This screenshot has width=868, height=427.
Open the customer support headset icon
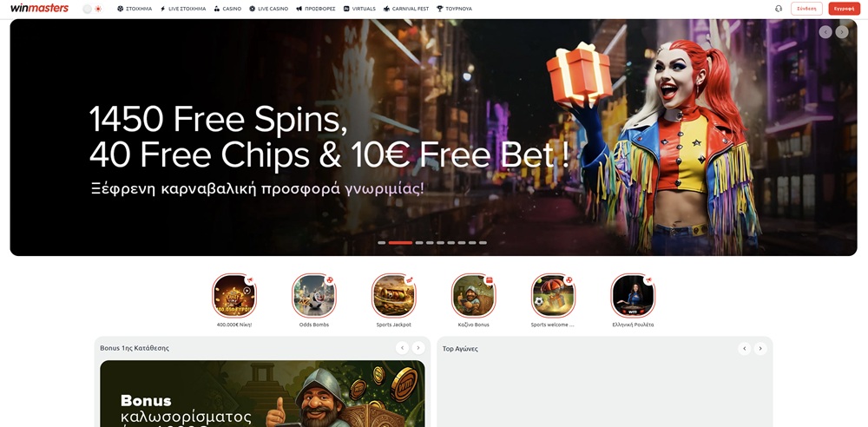[779, 9]
